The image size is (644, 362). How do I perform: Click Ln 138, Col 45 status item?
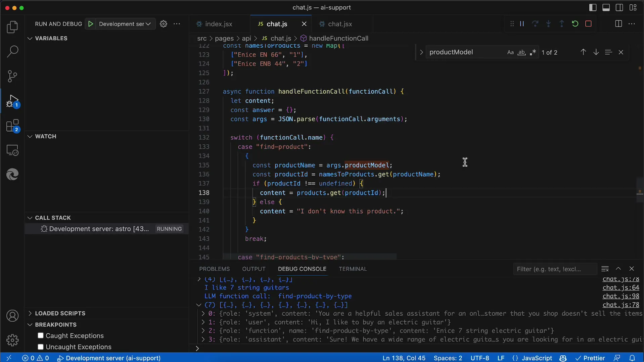pyautogui.click(x=404, y=358)
